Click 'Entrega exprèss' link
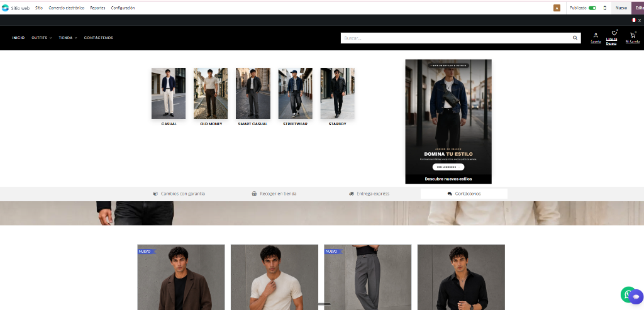Image resolution: width=644 pixels, height=310 pixels. [373, 194]
